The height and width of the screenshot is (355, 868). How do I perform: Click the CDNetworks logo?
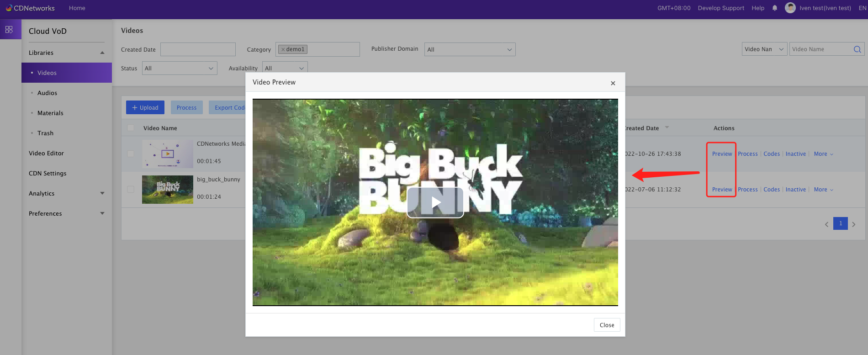[30, 8]
